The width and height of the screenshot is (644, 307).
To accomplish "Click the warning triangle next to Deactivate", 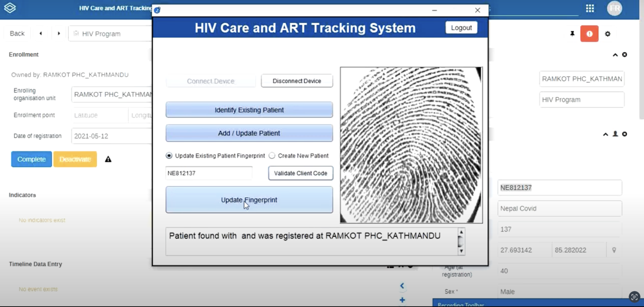I will point(108,159).
